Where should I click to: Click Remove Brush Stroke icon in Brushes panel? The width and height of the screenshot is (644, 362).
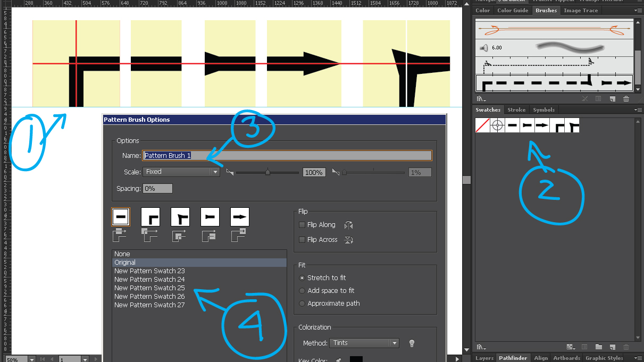[585, 99]
